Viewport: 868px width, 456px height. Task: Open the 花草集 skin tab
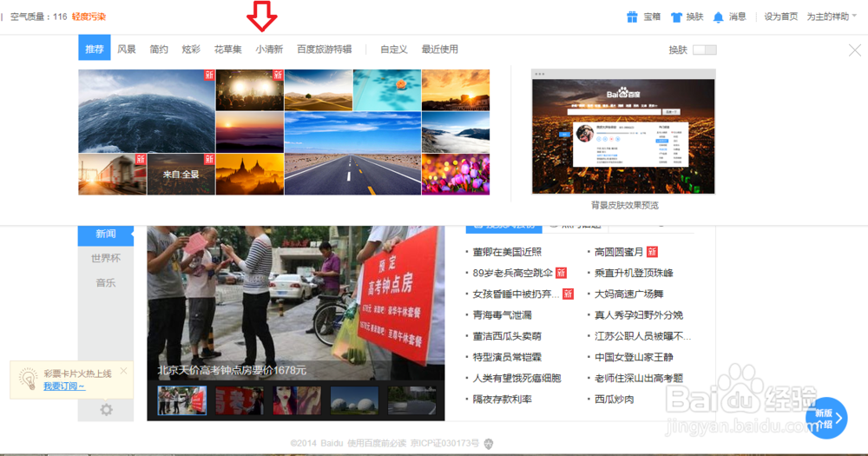pos(227,50)
